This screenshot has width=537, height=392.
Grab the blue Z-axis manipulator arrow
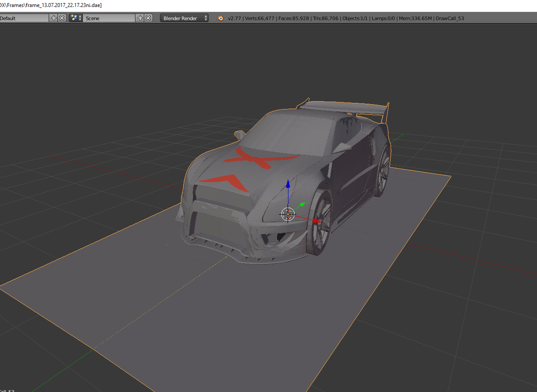click(288, 184)
